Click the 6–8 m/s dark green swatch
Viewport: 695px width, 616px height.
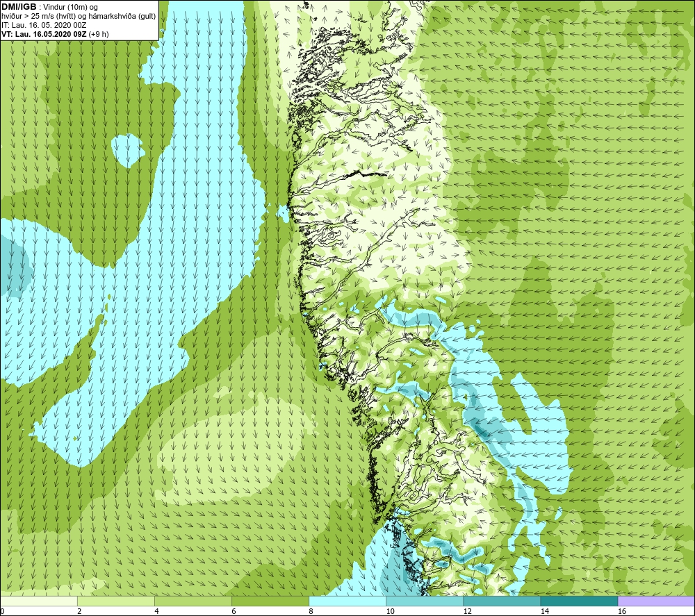270,601
